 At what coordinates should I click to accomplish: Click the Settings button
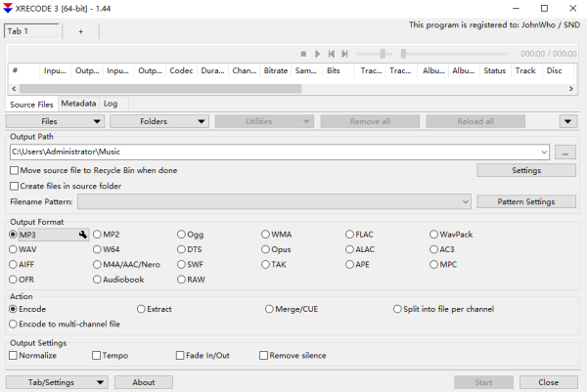[526, 170]
